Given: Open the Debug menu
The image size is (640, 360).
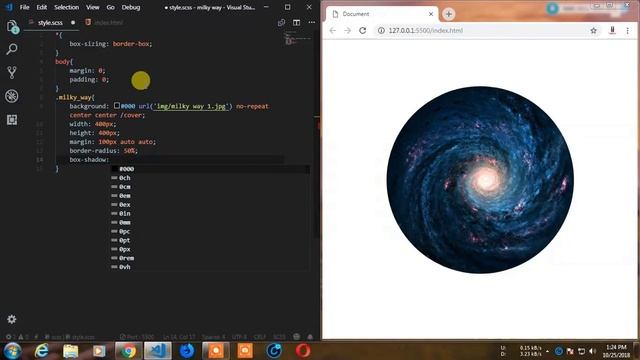Looking at the screenshot, I should coord(131,7).
